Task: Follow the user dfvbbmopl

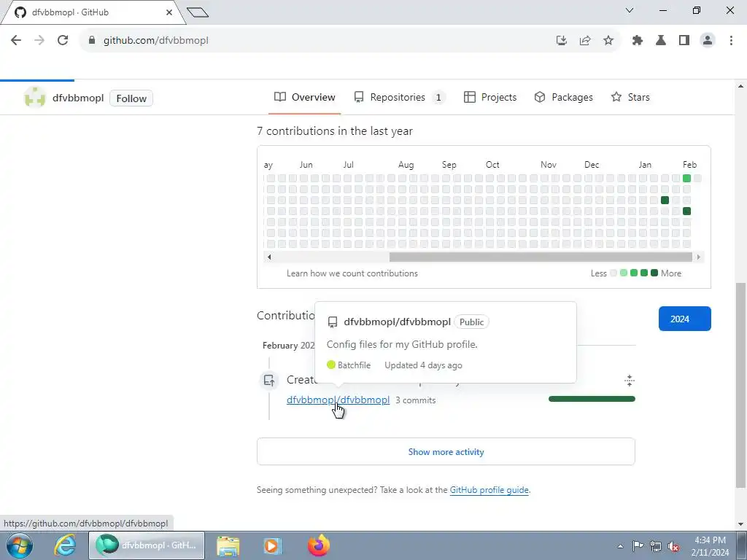Action: (131, 98)
